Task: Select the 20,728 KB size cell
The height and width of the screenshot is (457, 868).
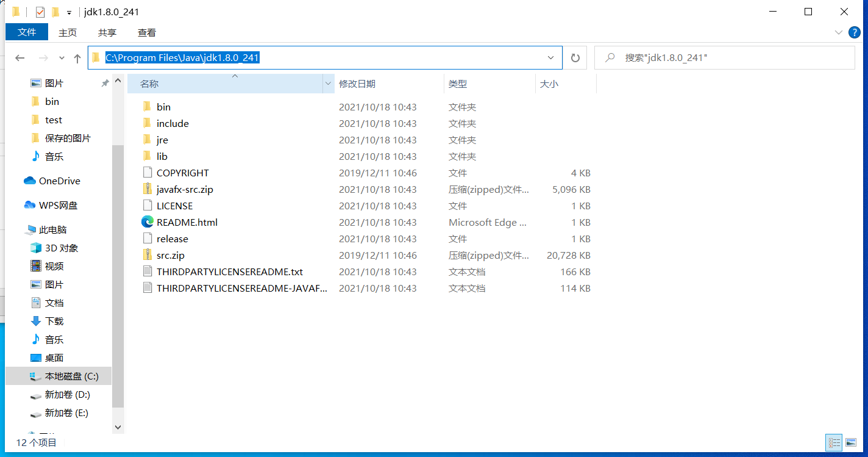Action: [x=569, y=255]
